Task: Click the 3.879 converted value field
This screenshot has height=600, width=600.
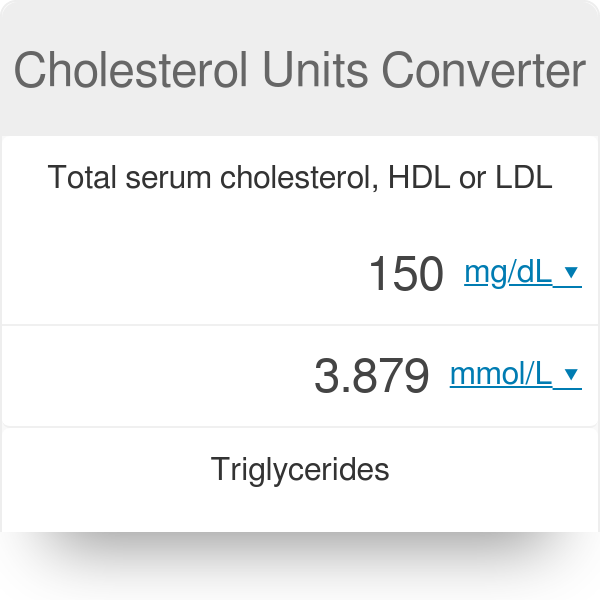Action: point(371,376)
